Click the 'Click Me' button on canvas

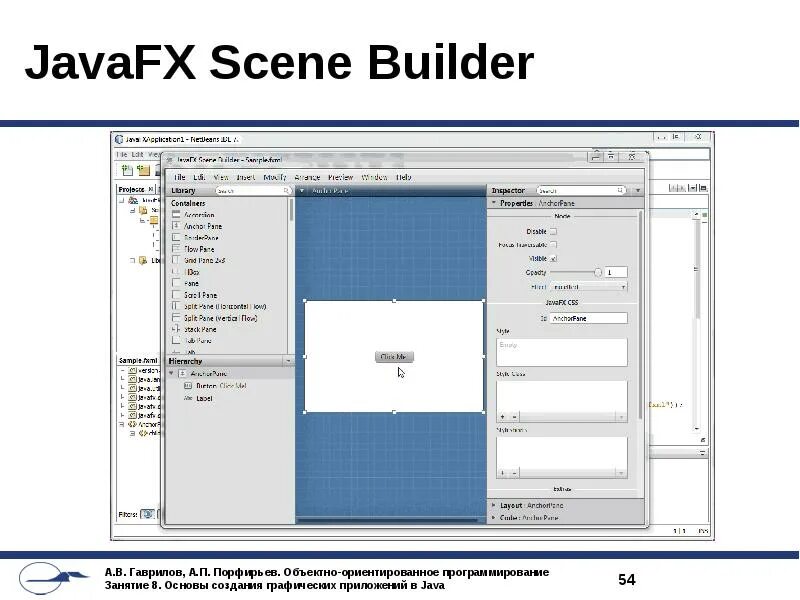pos(394,357)
